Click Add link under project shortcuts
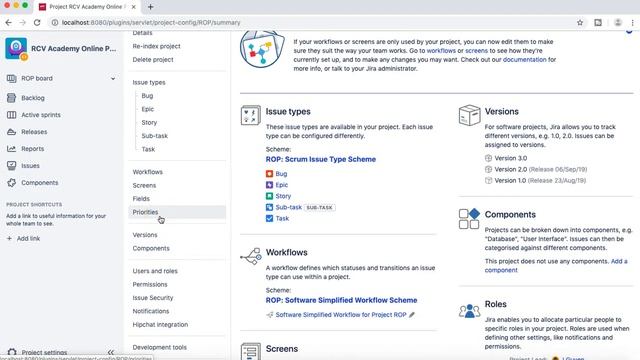This screenshot has width=640, height=360. [28, 238]
